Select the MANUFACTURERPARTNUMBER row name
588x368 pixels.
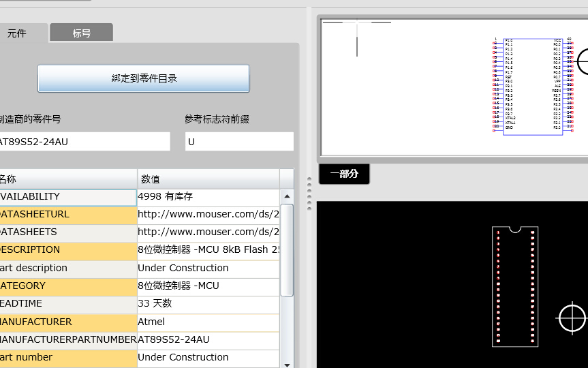(x=68, y=340)
